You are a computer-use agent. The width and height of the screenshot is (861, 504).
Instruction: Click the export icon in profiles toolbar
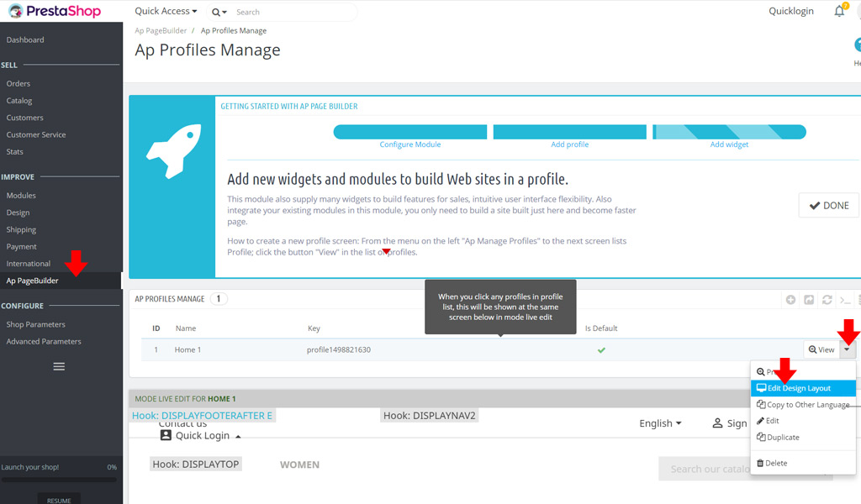809,299
